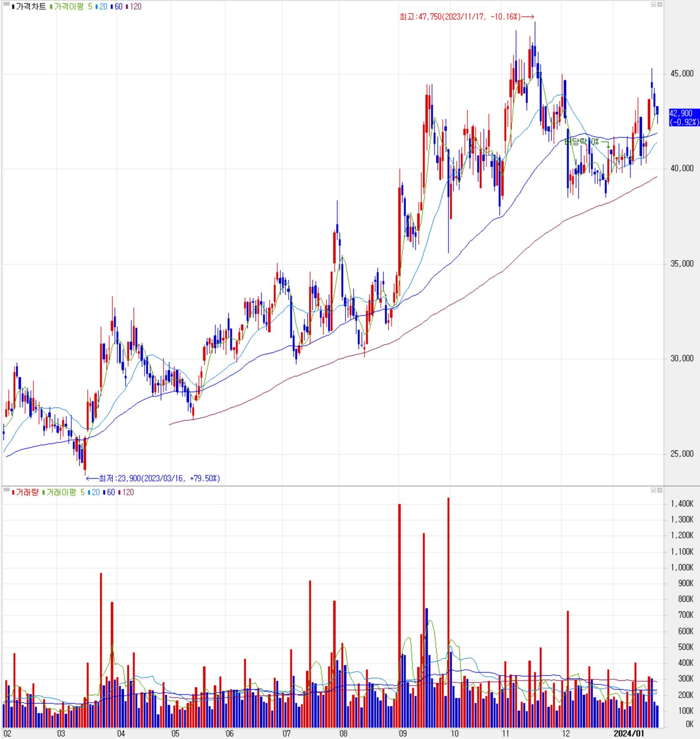
Task: Click the gray handle before 가격차트
Action: pyautogui.click(x=6, y=4)
